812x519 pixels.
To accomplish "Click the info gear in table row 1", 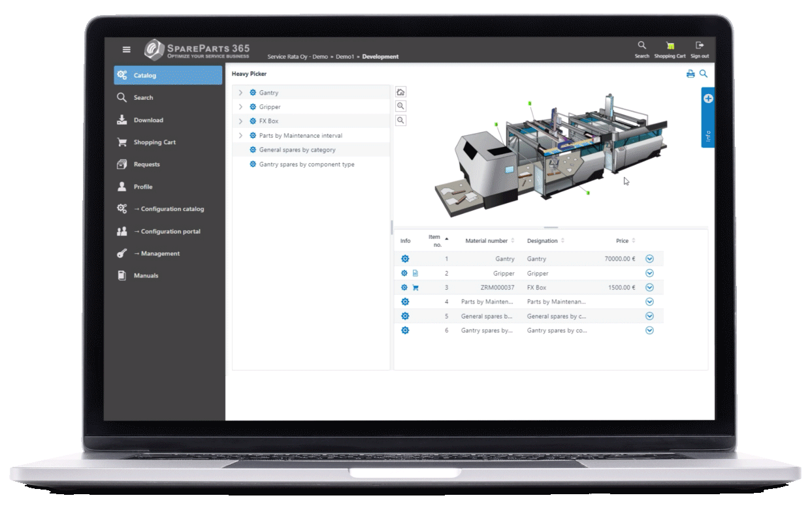I will pos(405,259).
